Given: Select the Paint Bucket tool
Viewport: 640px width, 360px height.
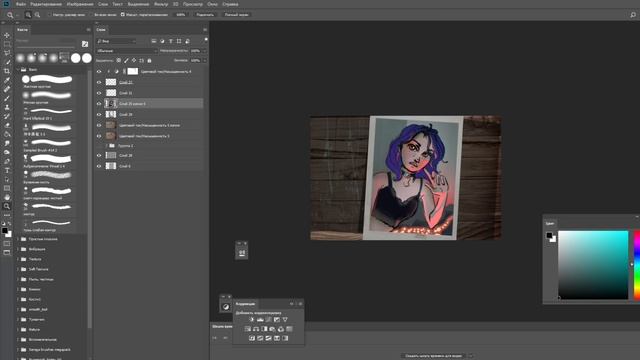Looking at the screenshot, I should [7, 134].
